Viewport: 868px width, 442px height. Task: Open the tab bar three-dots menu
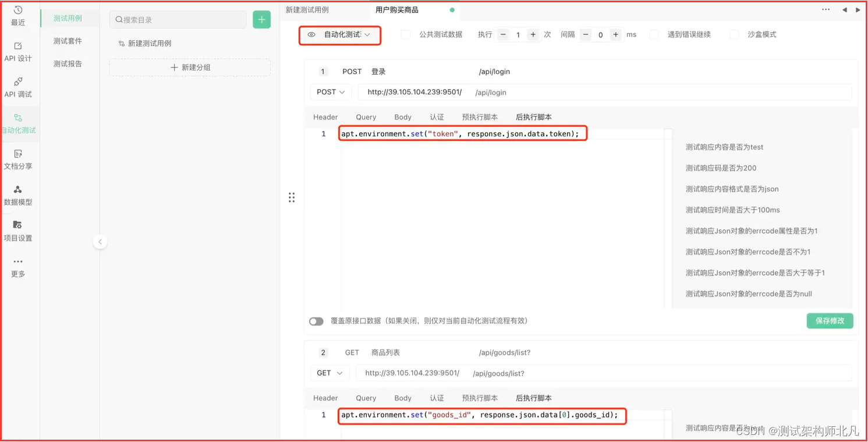click(826, 10)
